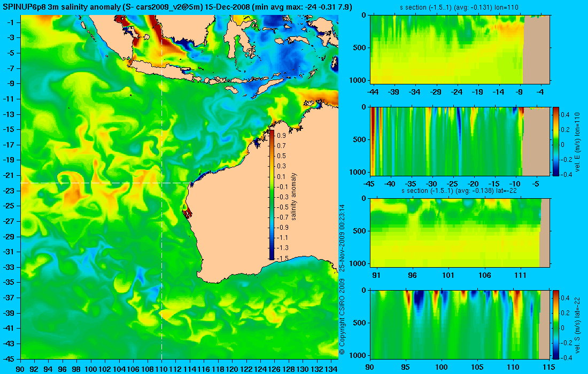
Task: Click the -1.5 tick on salinity colorbar
Action: [x=282, y=258]
